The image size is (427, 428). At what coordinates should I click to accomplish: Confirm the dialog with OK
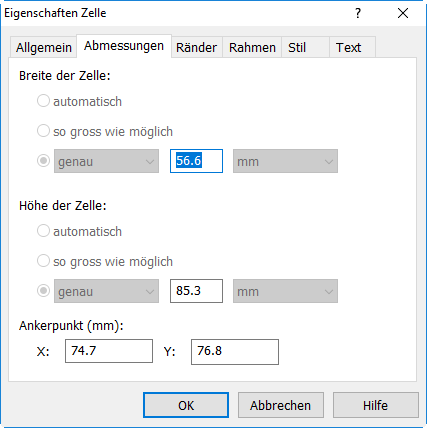pyautogui.click(x=186, y=405)
